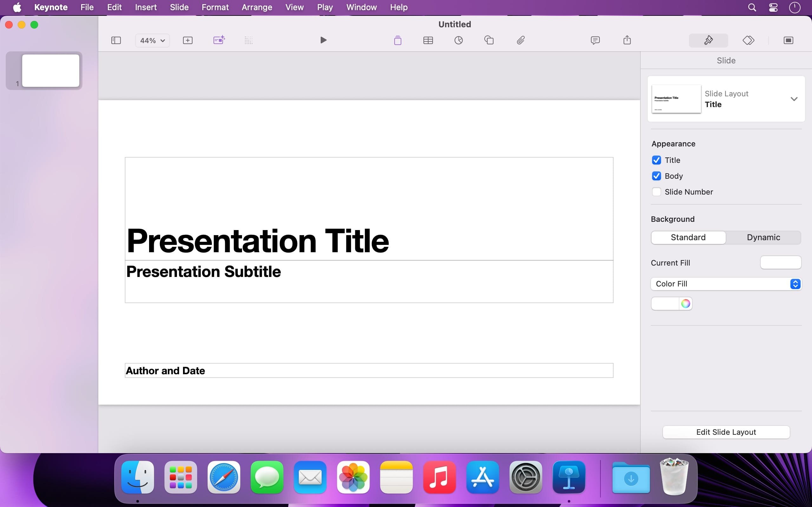Click the Media paperclip icon
The image size is (812, 507).
(521, 40)
